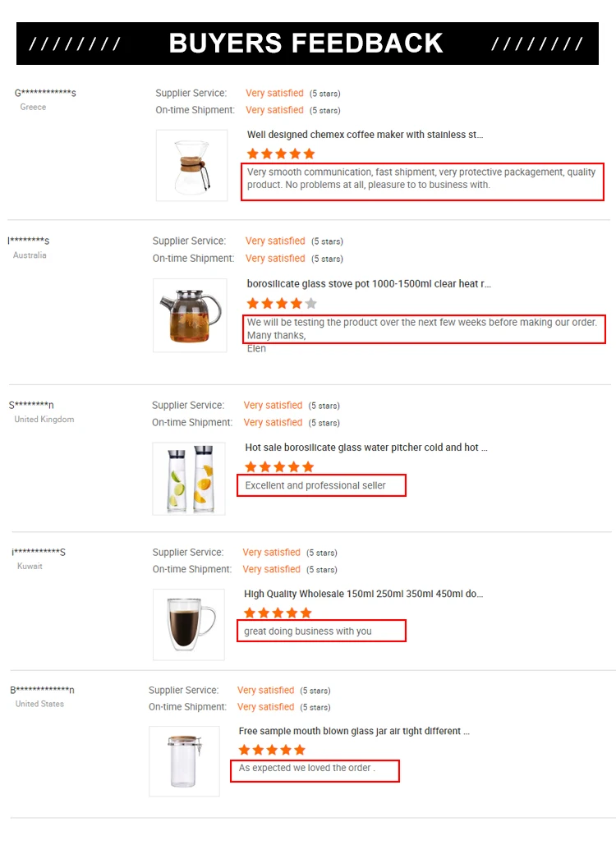Open 'High Quality Wholesale 150ml 250ml' product link

tap(363, 594)
